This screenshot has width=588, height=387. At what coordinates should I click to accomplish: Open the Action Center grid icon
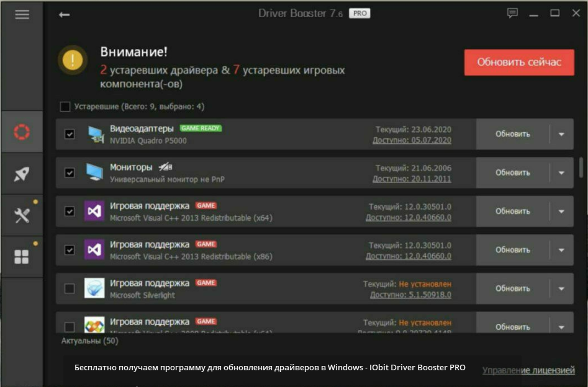click(21, 257)
